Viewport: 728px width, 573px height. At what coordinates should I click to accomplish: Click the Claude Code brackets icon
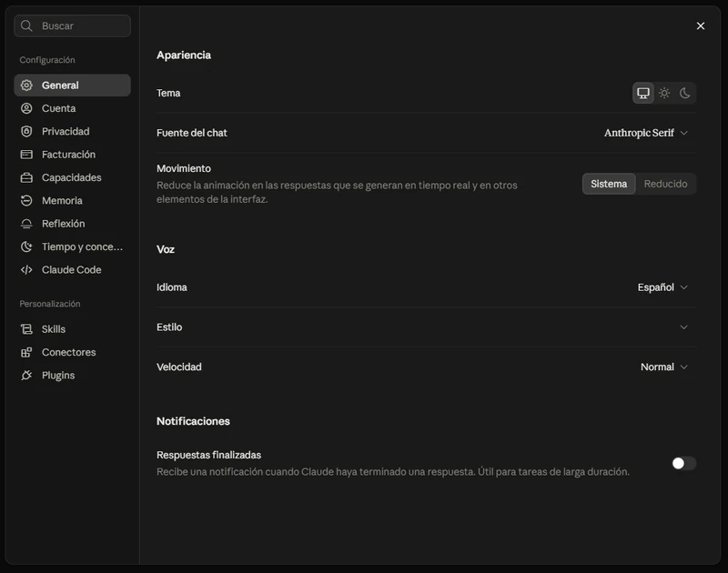pyautogui.click(x=26, y=269)
